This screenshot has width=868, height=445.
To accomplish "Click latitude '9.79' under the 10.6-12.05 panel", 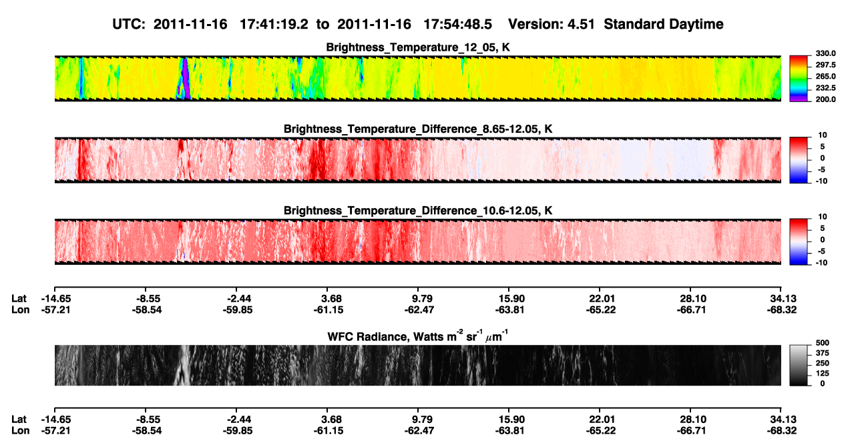I will click(x=422, y=298).
